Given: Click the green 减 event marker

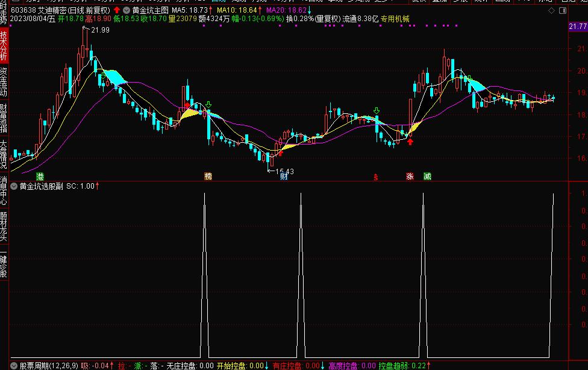Looking at the screenshot, I should (427, 177).
